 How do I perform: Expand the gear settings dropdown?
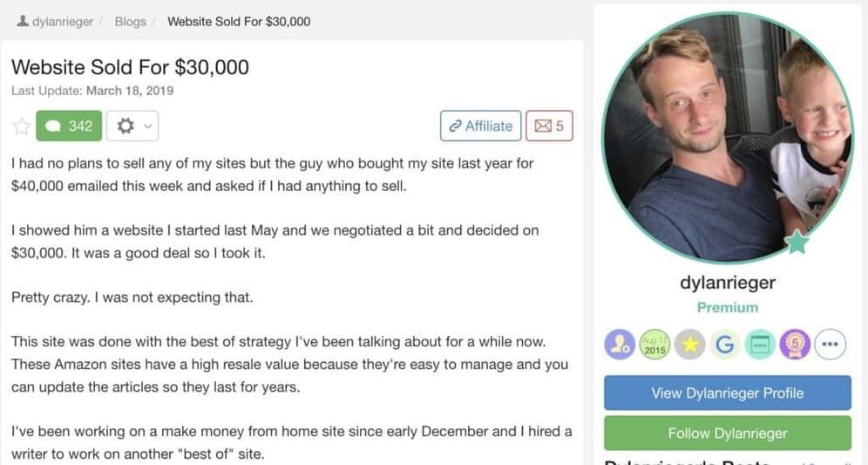[132, 126]
